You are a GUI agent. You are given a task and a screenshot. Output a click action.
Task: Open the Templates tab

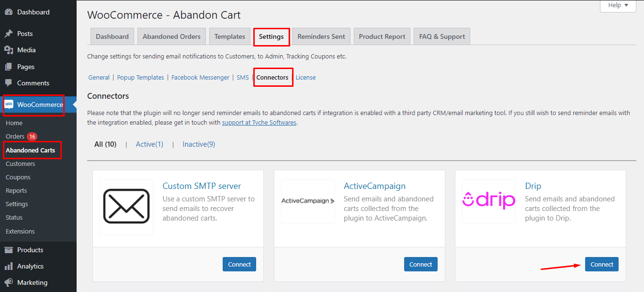tap(230, 36)
